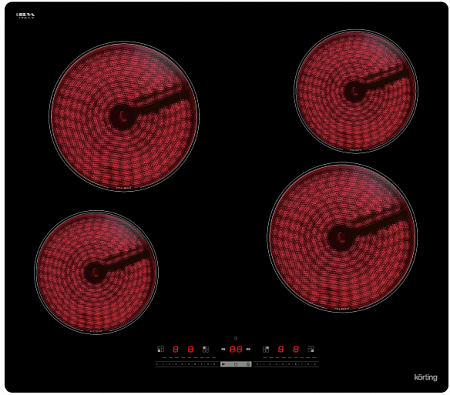Set level on right power slider scale

[x=286, y=364]
